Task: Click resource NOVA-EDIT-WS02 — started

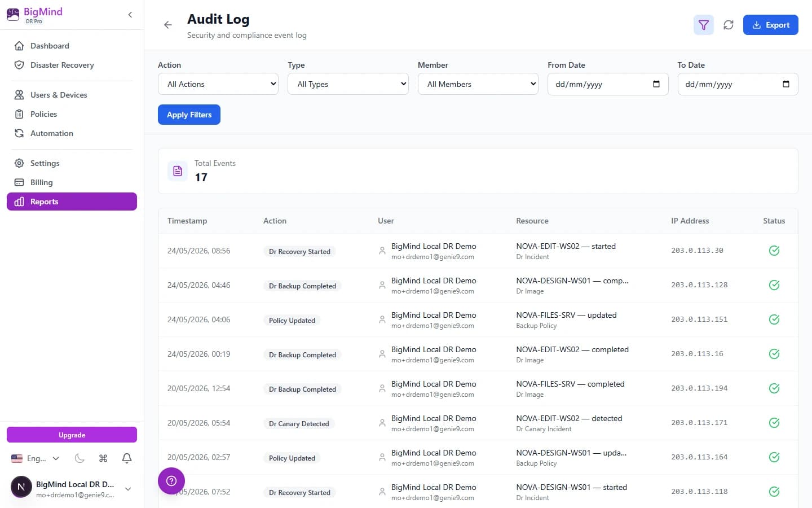Action: 566,246
